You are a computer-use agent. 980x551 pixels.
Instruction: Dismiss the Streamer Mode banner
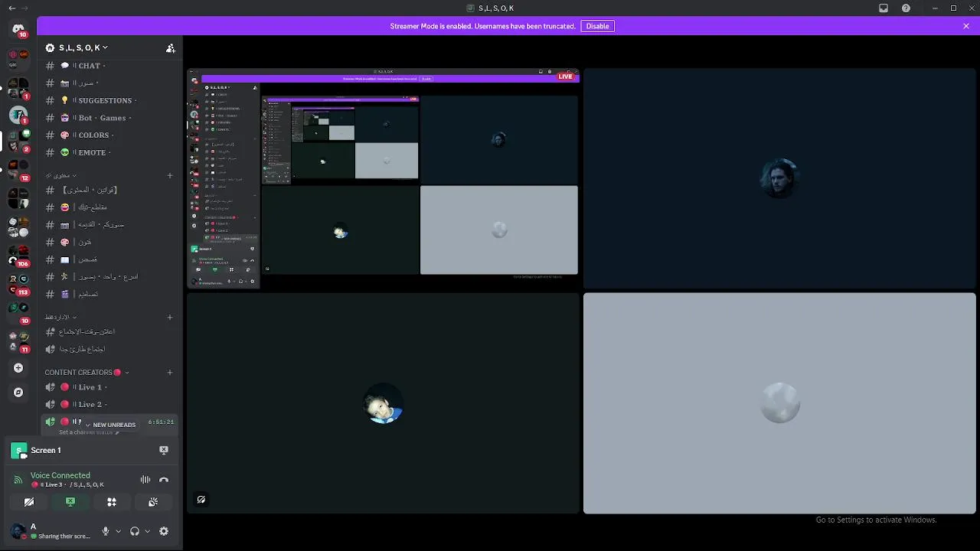coord(966,26)
